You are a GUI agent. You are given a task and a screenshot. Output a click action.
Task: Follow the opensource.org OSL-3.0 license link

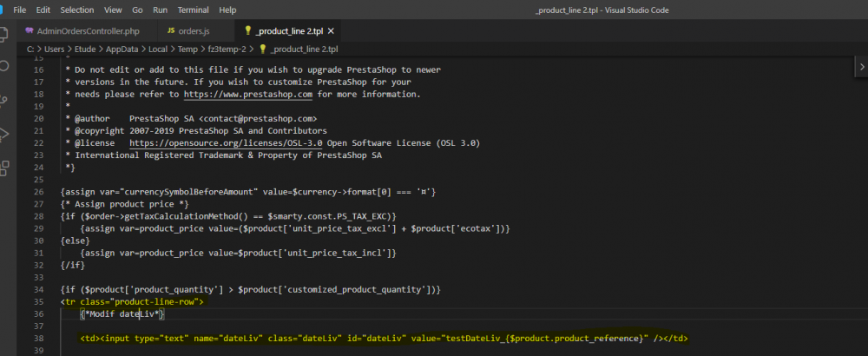(x=226, y=143)
